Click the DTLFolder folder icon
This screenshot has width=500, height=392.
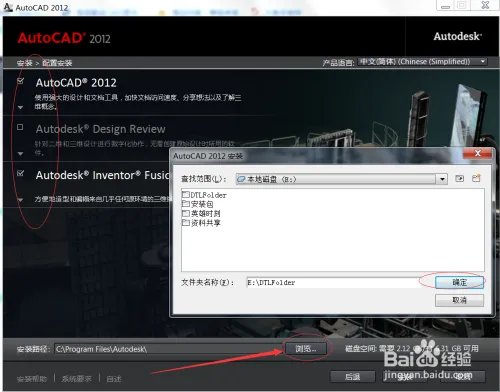(x=186, y=194)
